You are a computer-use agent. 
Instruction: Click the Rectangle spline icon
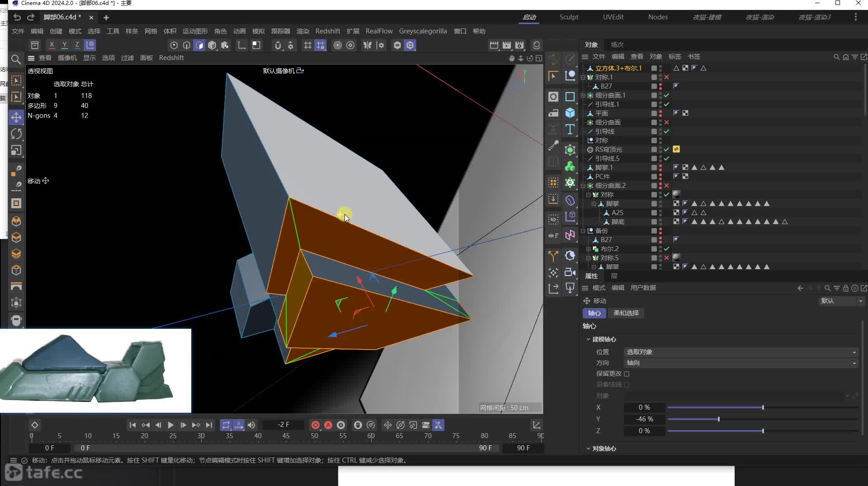(570, 97)
